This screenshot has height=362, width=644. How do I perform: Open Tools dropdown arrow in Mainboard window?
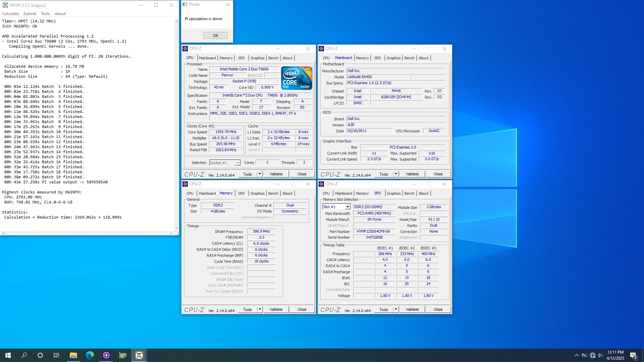click(396, 174)
